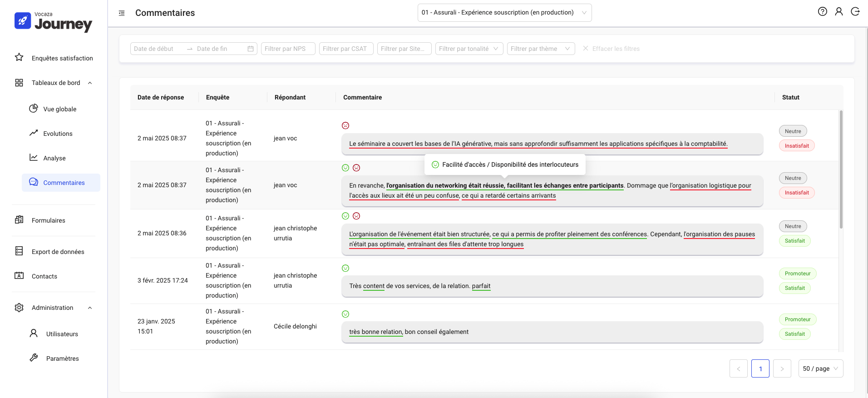868x398 pixels.
Task: Click the Vocaza Journey rocket logo
Action: click(23, 20)
